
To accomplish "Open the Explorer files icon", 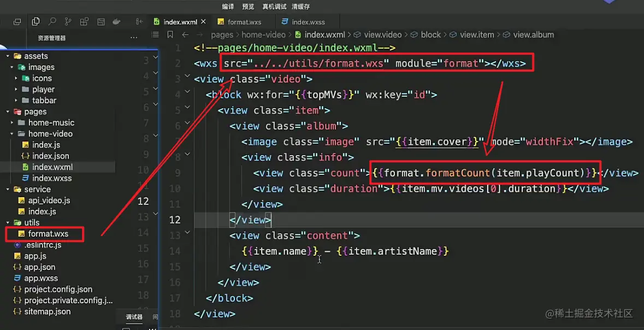I will (36, 21).
